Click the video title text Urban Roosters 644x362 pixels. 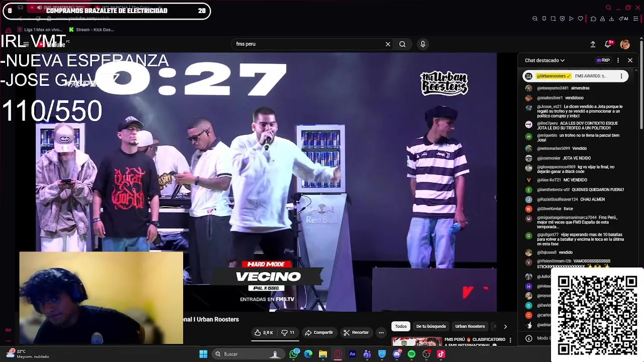[218, 319]
